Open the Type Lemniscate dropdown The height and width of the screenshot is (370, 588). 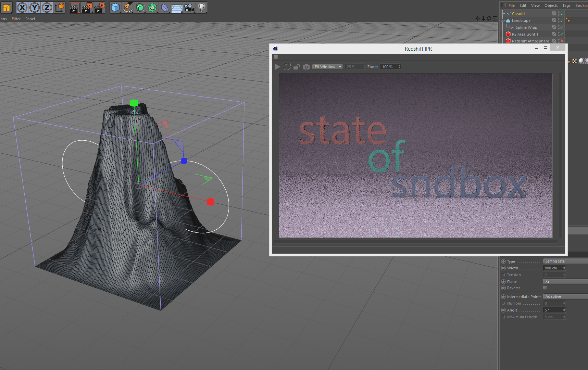click(565, 261)
